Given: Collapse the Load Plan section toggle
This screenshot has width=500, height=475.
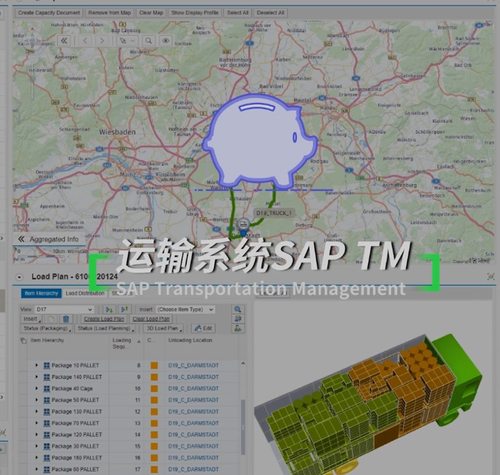Looking at the screenshot, I should 20,277.
